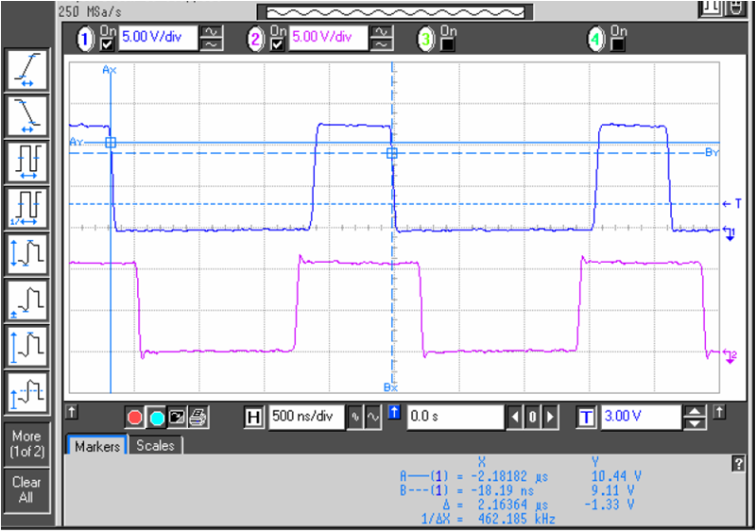The width and height of the screenshot is (756, 532).
Task: Switch to the Scales tab
Action: [155, 445]
